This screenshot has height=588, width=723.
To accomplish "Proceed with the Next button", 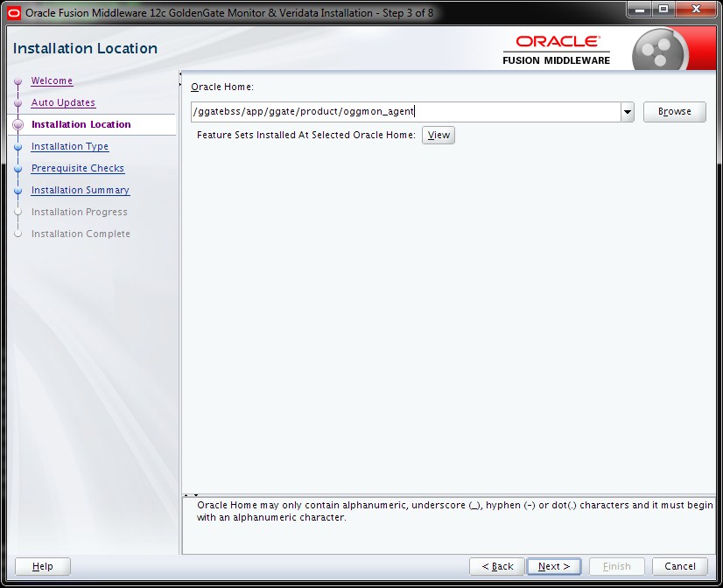I will pos(554,566).
